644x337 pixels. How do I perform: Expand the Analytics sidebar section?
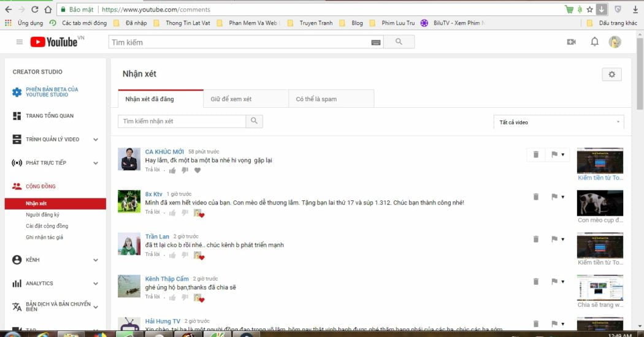[x=96, y=283]
